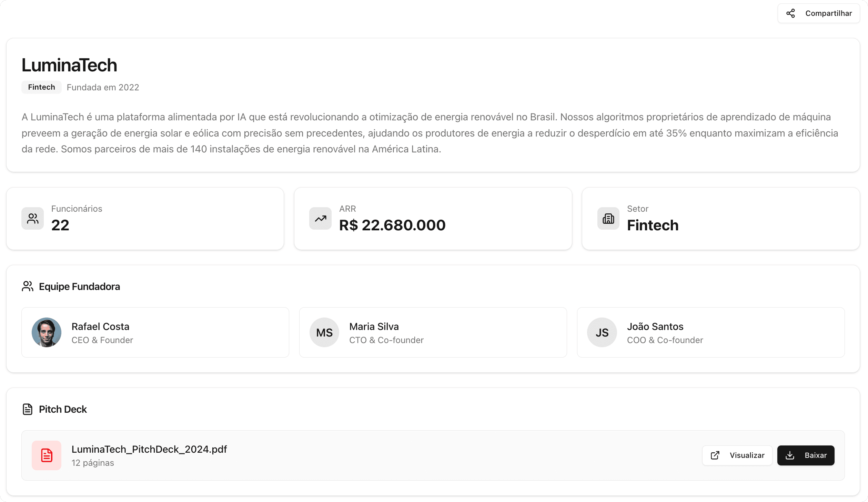Click the share icon next to Compartilhar

click(x=791, y=13)
